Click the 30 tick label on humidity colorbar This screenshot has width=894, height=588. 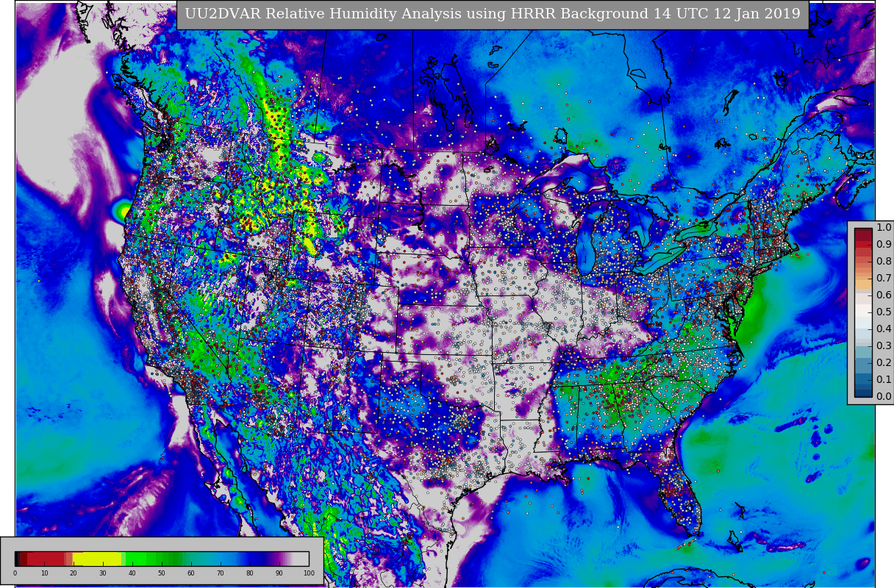point(103,573)
